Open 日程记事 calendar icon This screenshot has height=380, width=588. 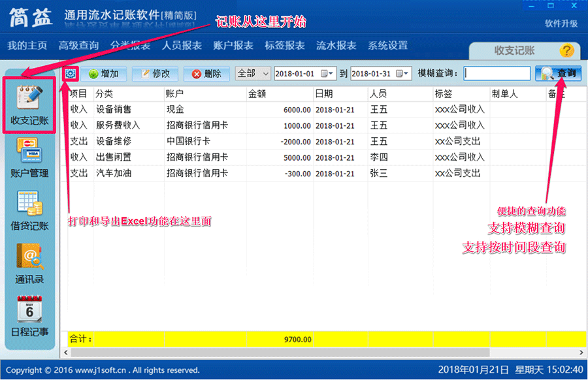tap(29, 309)
